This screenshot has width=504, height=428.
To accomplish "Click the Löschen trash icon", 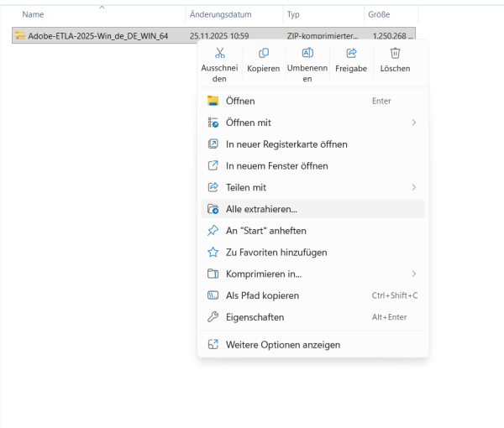I will click(x=395, y=53).
